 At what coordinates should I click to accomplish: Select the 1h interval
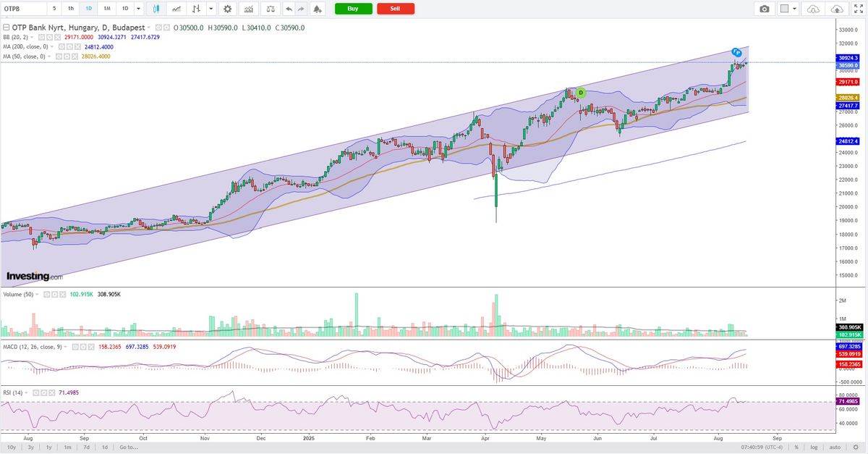[70, 9]
